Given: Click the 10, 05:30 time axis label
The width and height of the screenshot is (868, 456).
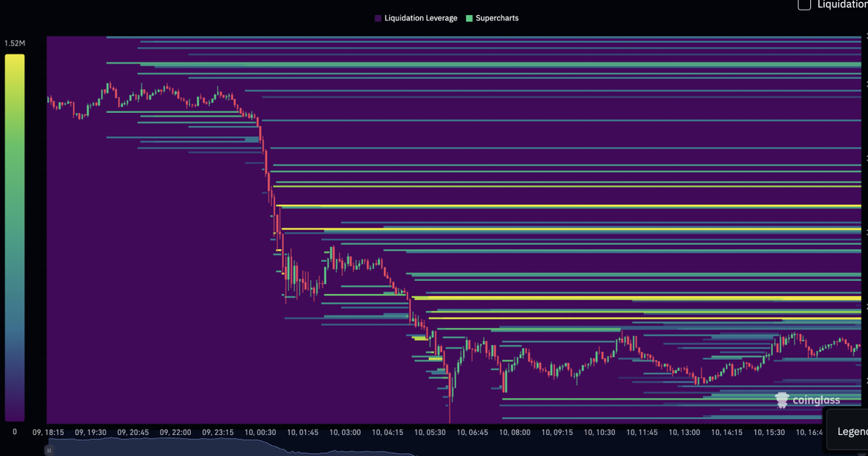Looking at the screenshot, I should 430,432.
